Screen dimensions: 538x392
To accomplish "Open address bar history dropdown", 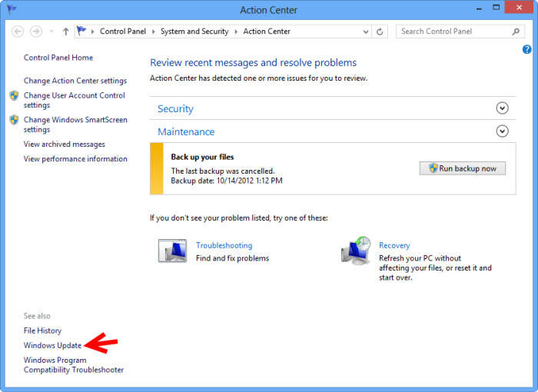I will click(366, 32).
